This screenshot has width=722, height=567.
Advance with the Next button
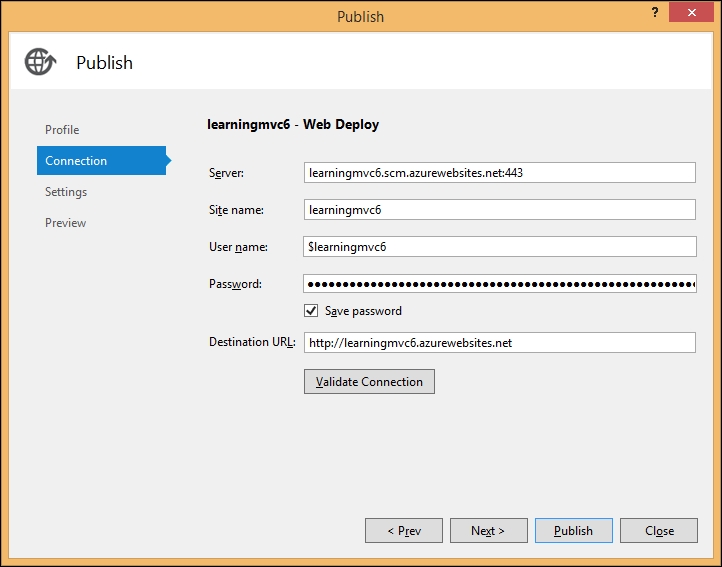click(489, 531)
